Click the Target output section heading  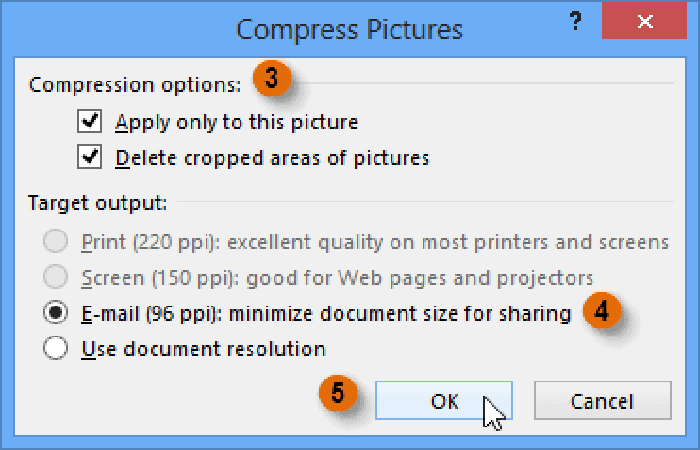(97, 202)
